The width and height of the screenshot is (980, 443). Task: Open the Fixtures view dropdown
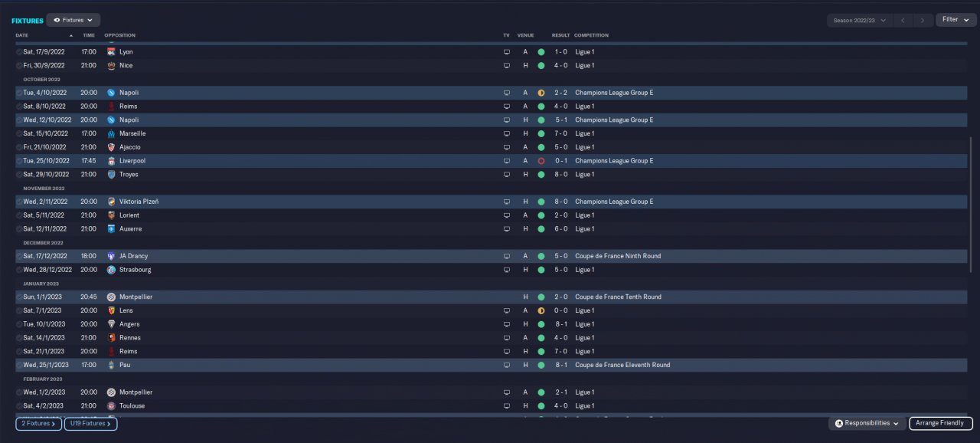73,20
